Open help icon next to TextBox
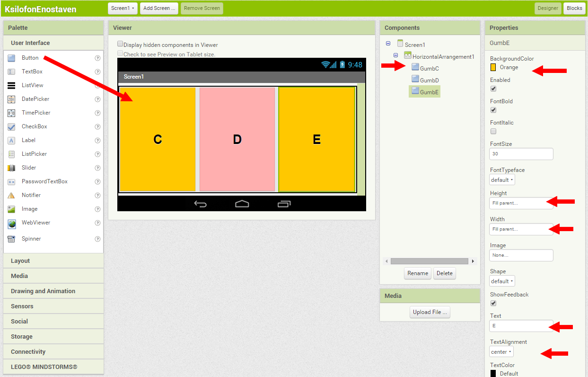588x377 pixels. [97, 72]
